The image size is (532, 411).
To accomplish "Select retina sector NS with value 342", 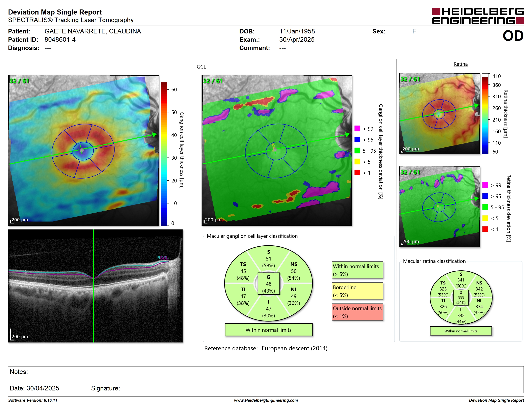I will point(479,289).
